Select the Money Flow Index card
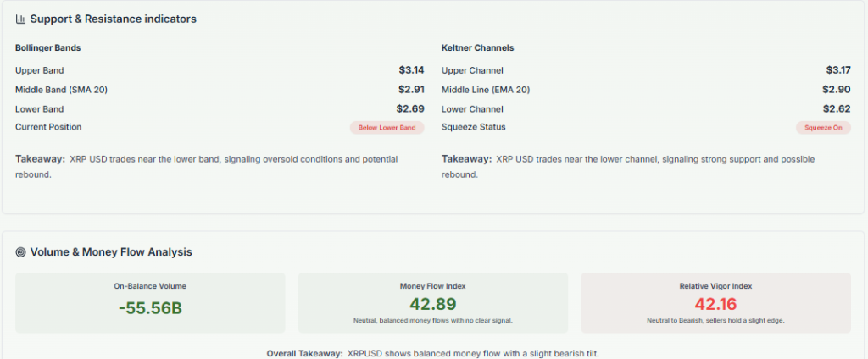The image size is (868, 359). 432,302
